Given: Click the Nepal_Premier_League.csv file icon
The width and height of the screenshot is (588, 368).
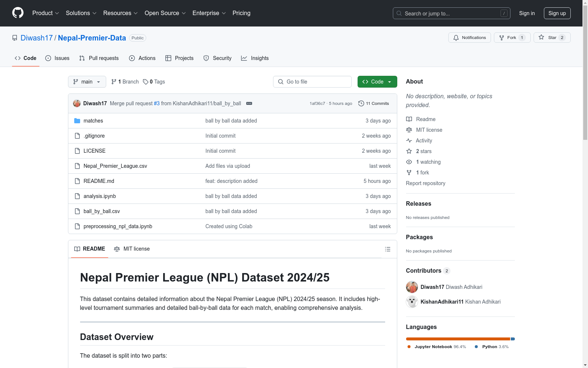Looking at the screenshot, I should click(x=77, y=166).
